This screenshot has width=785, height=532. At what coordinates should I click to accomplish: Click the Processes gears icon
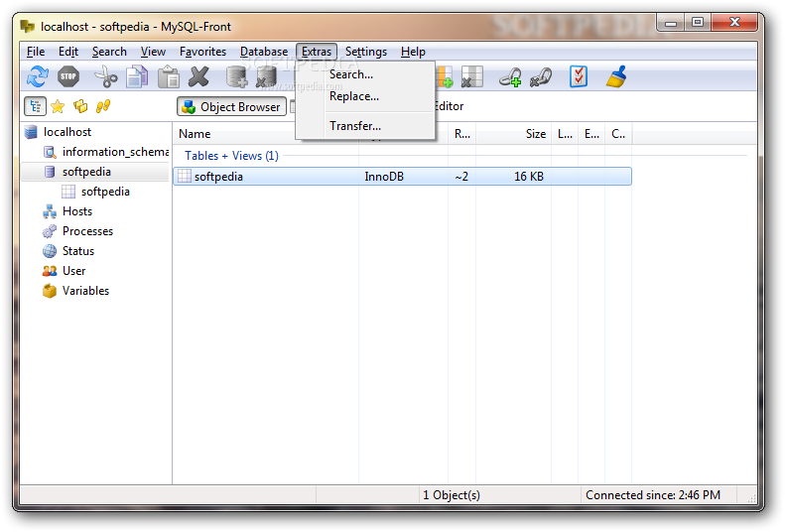[50, 231]
